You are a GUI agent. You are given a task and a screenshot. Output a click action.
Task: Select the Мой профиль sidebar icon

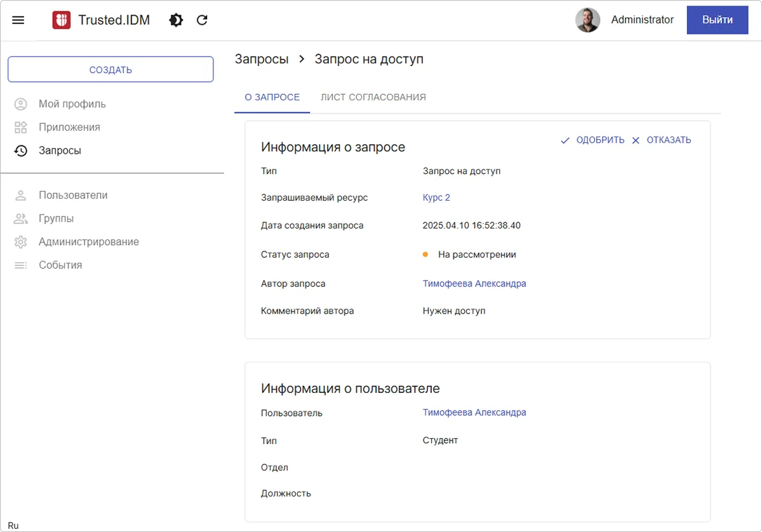(20, 103)
